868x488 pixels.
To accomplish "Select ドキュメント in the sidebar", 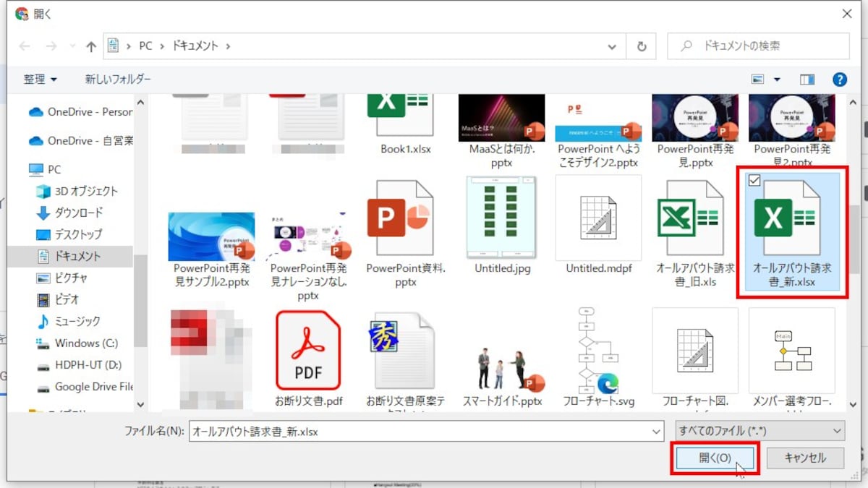I will coord(70,256).
